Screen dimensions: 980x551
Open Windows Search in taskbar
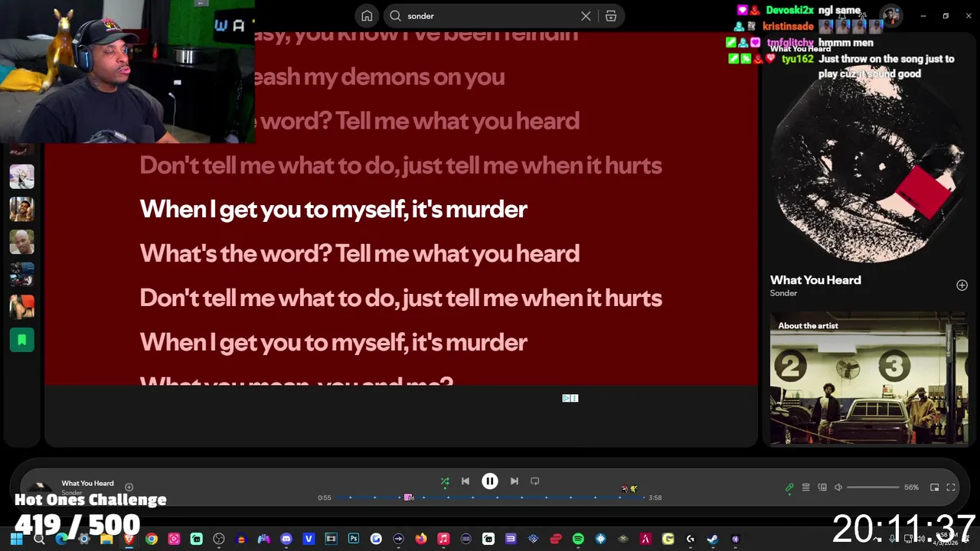[39, 539]
